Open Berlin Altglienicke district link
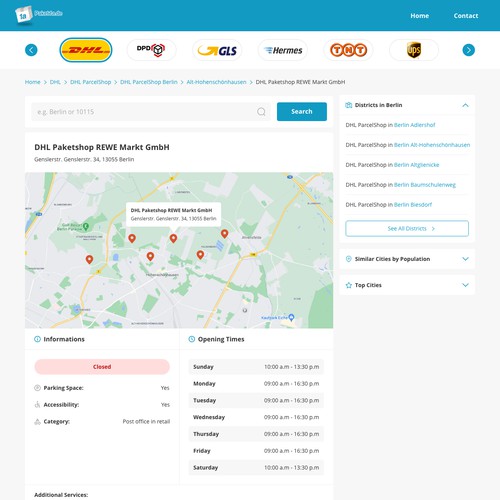Image resolution: width=500 pixels, height=500 pixels. click(416, 165)
